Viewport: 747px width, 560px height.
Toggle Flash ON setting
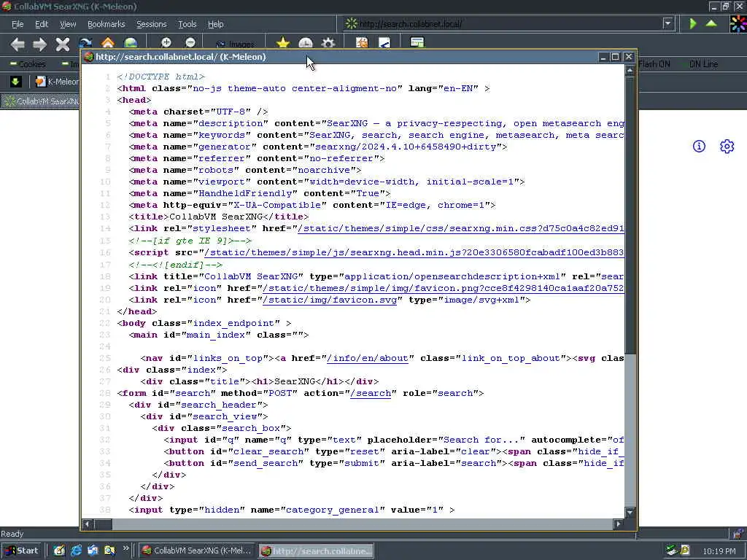tap(654, 64)
